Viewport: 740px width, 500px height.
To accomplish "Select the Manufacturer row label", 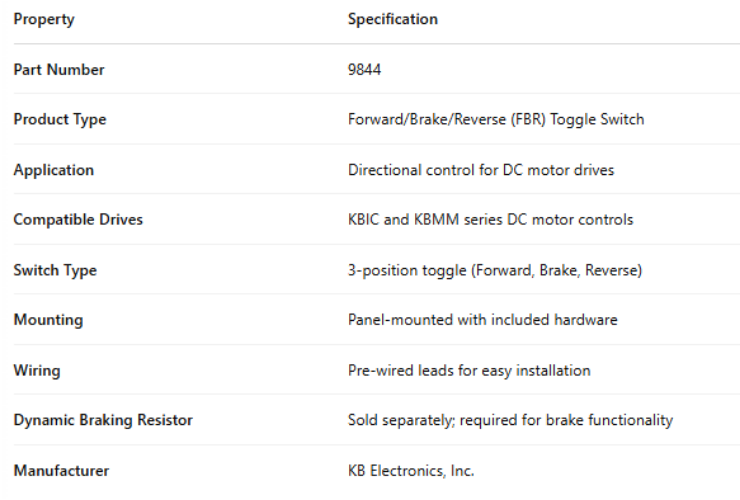I will point(61,470).
